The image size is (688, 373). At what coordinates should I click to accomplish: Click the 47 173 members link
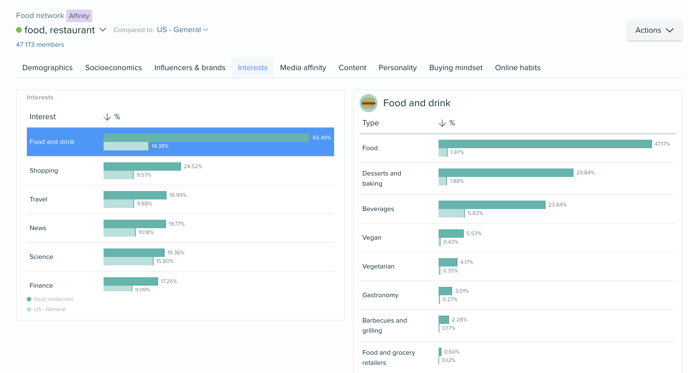pos(40,45)
